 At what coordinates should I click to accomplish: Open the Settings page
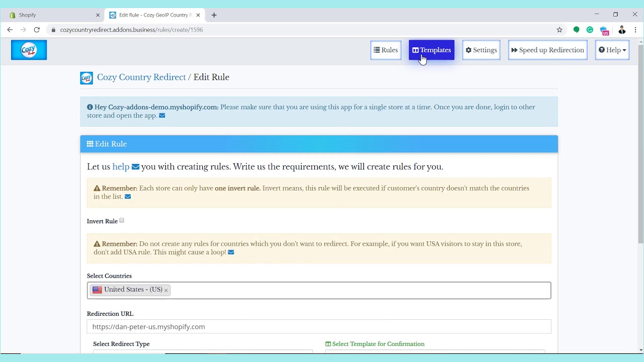[481, 50]
